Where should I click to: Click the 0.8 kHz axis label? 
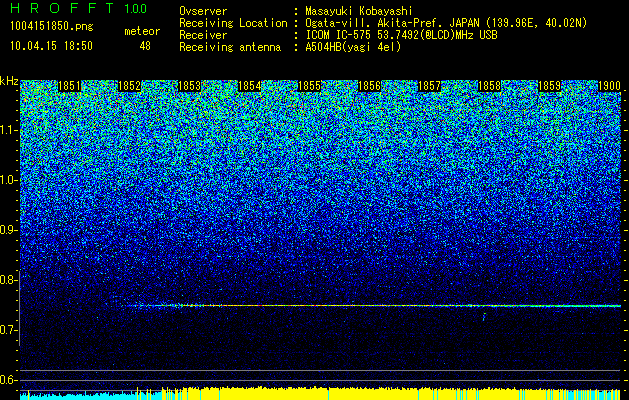click(x=8, y=280)
